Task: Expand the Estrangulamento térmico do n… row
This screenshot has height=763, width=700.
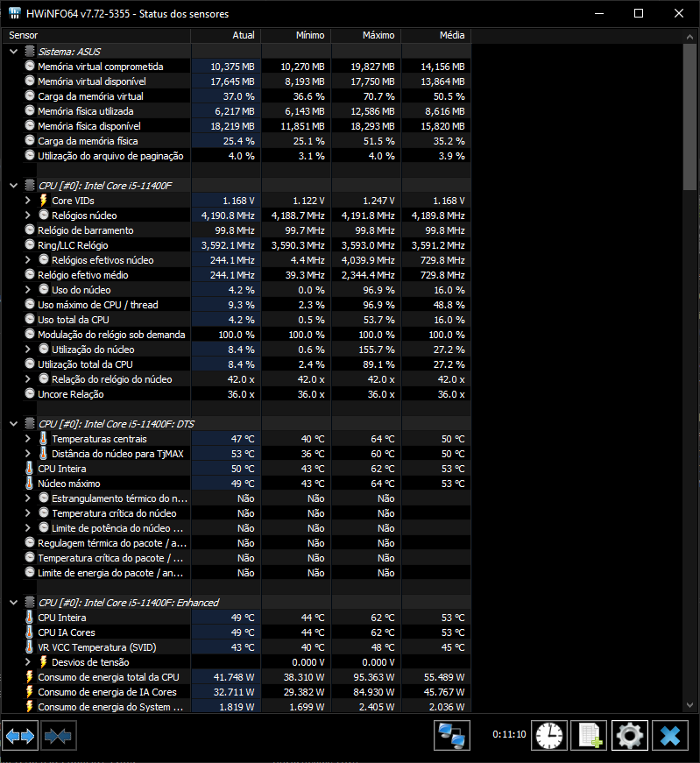Action: click(x=28, y=498)
